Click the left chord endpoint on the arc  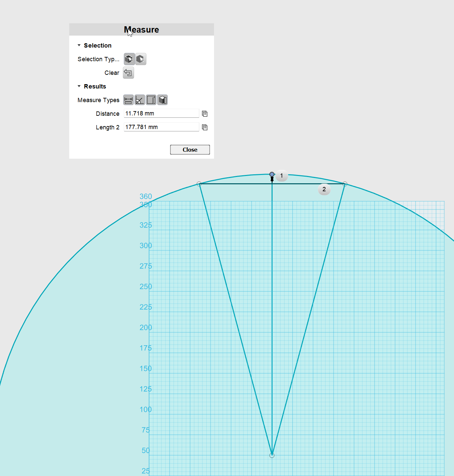pos(199,184)
